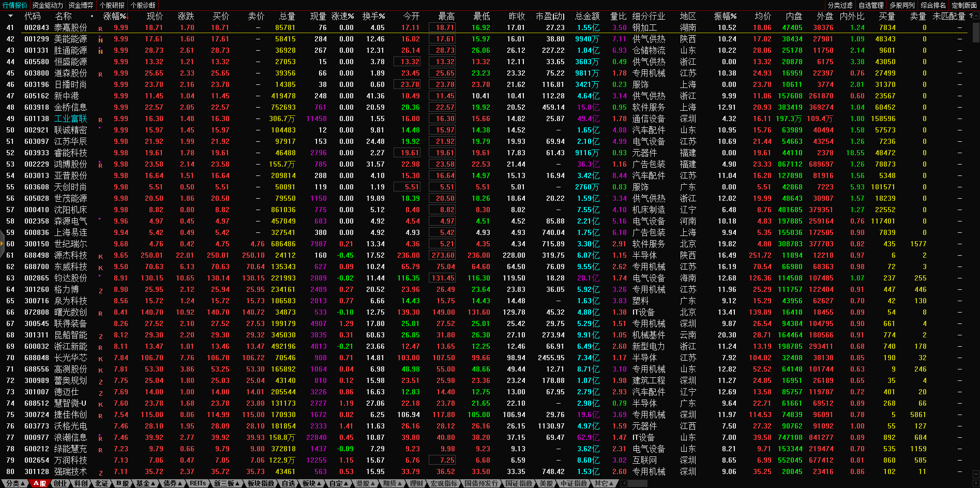Screen dimensions: 980x488
Task: Click the N marker beside 美能能源
Action: tap(100, 40)
